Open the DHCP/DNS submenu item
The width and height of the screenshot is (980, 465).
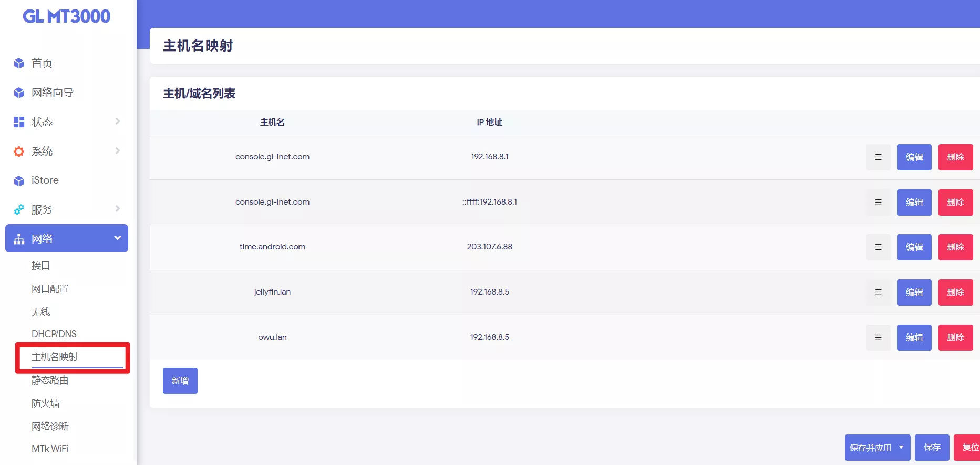[54, 334]
